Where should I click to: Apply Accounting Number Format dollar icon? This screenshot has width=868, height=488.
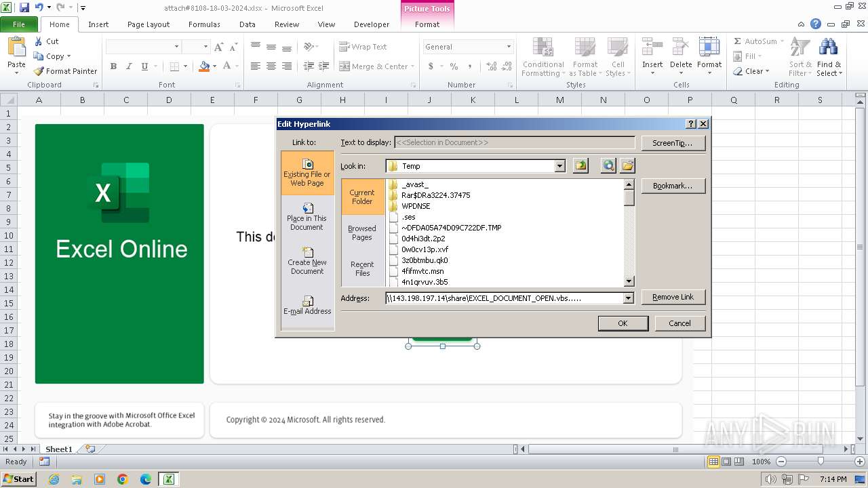431,66
